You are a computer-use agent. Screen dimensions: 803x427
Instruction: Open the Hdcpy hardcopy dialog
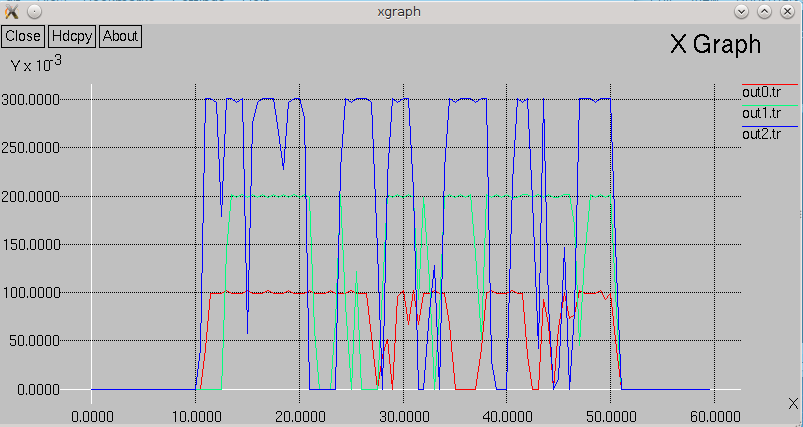tap(72, 36)
